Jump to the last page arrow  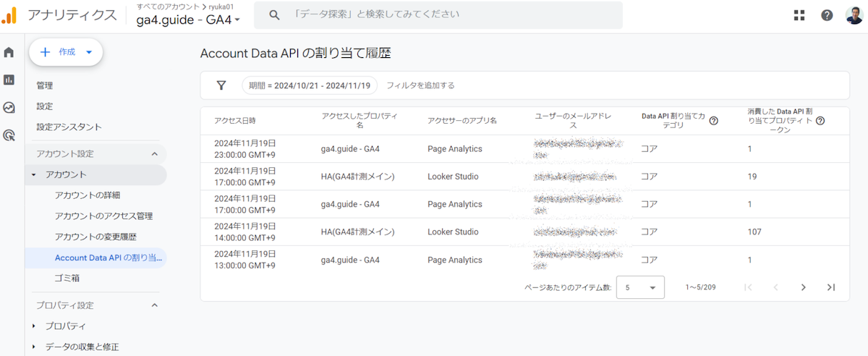(x=831, y=287)
